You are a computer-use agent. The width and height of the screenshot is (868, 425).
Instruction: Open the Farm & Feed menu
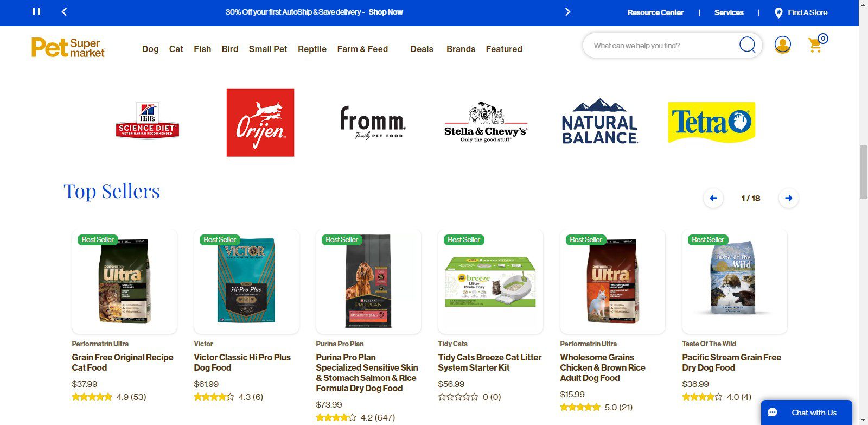pyautogui.click(x=362, y=49)
